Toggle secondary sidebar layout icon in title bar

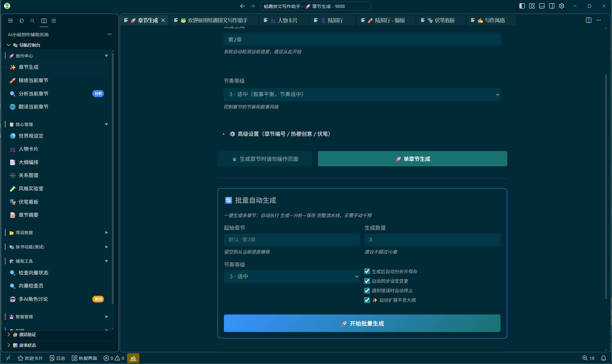(x=552, y=6)
